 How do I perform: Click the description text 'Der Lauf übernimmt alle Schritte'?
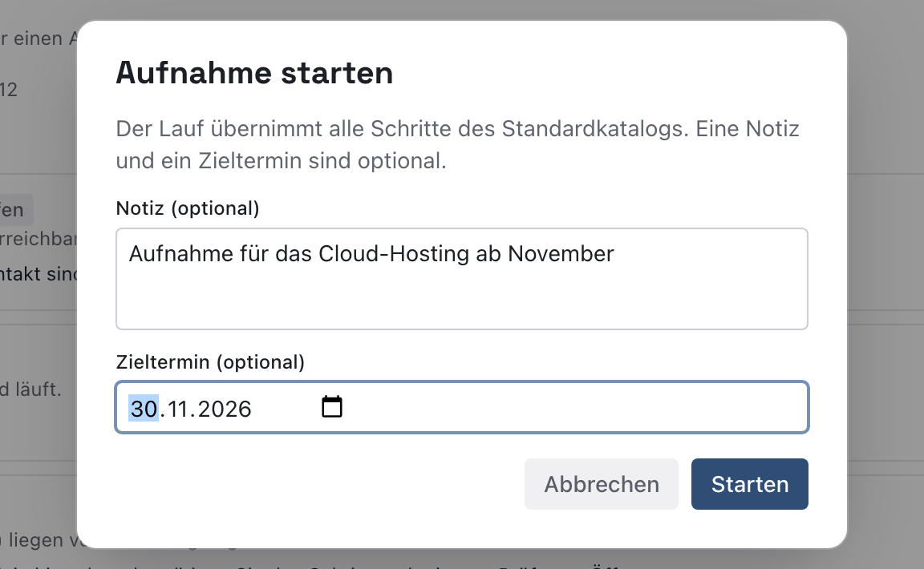pyautogui.click(x=283, y=129)
